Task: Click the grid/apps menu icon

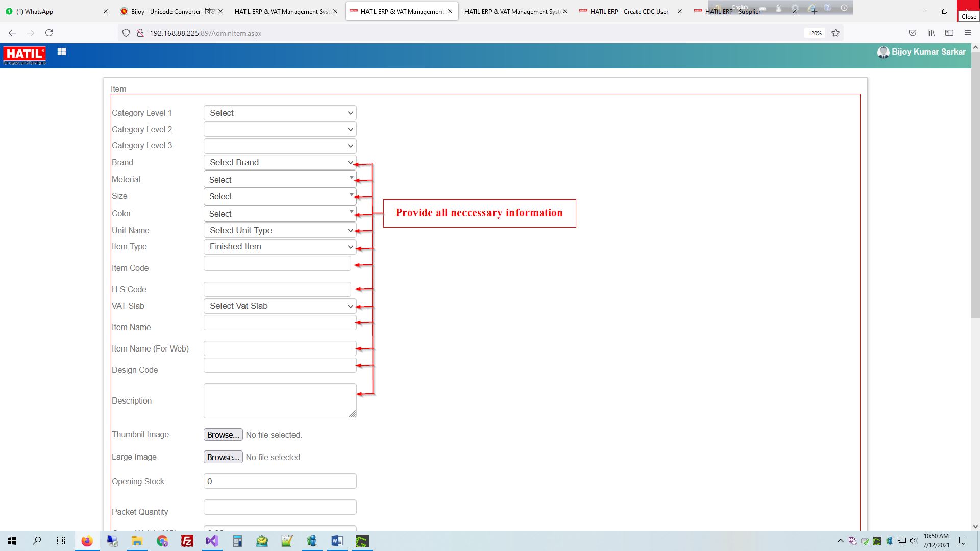Action: (x=62, y=53)
